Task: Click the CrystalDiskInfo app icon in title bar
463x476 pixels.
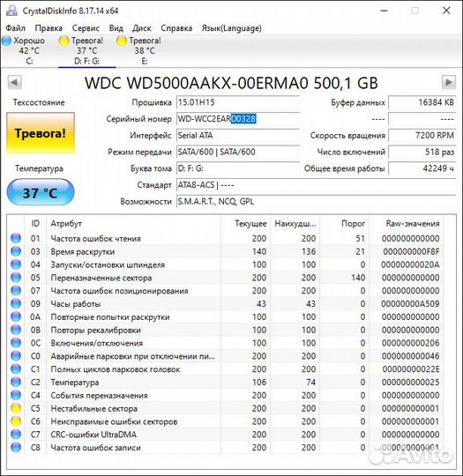Action: pyautogui.click(x=11, y=11)
